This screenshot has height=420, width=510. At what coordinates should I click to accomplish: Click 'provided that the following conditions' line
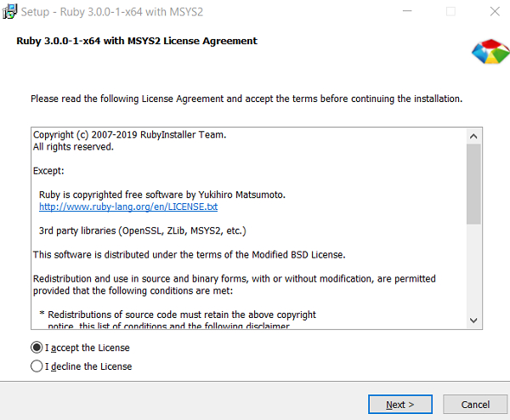coord(133,291)
